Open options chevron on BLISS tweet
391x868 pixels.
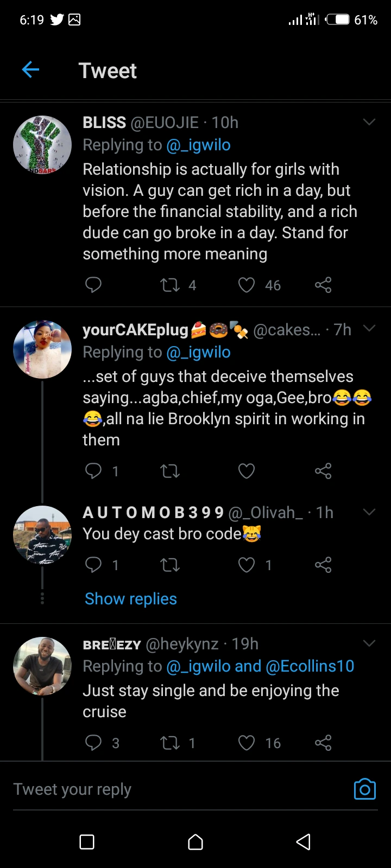click(x=369, y=122)
